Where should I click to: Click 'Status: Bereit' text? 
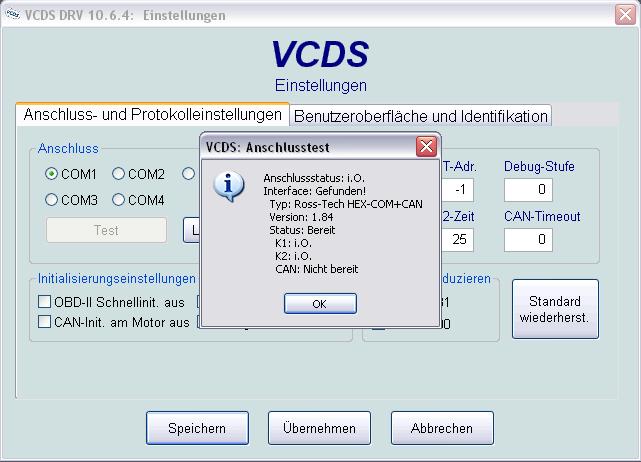[x=302, y=230]
